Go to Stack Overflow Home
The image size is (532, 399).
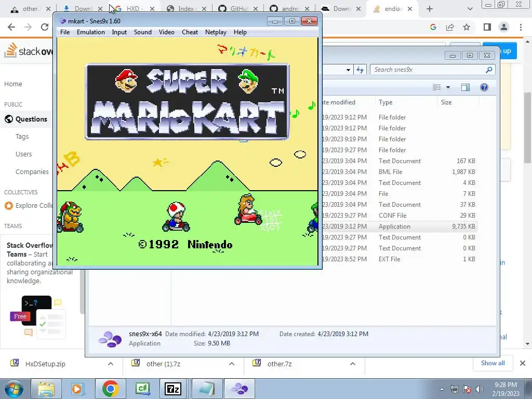pos(13,84)
